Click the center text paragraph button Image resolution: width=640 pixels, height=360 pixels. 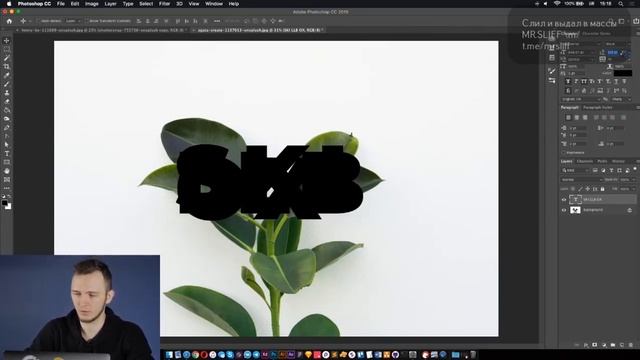[576, 118]
